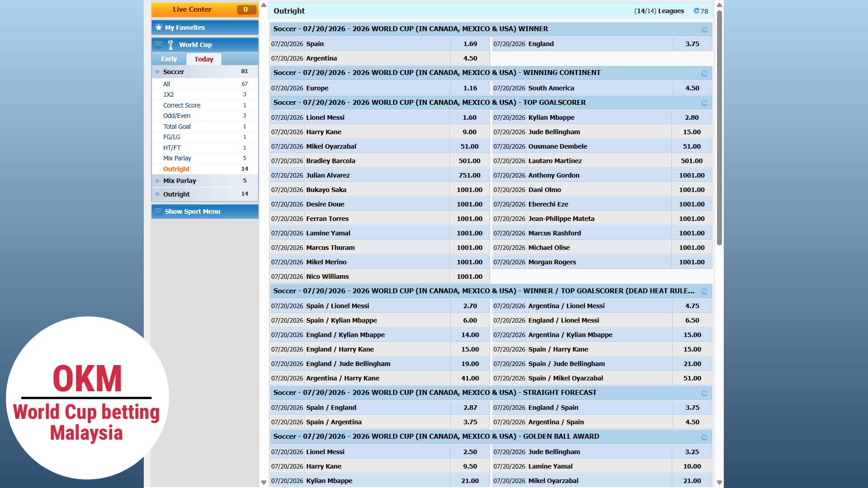
Task: Click the World Cup trophy icon
Action: point(170,45)
